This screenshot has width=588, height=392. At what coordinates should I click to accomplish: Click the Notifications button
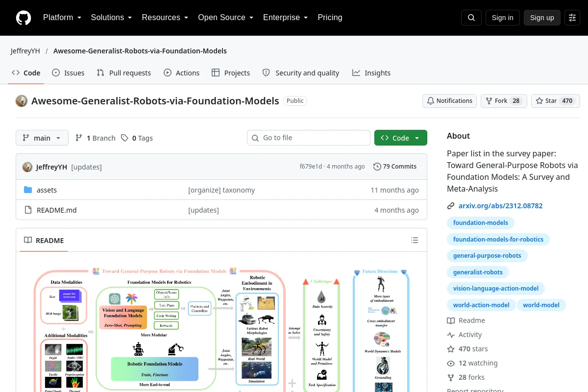click(x=450, y=101)
